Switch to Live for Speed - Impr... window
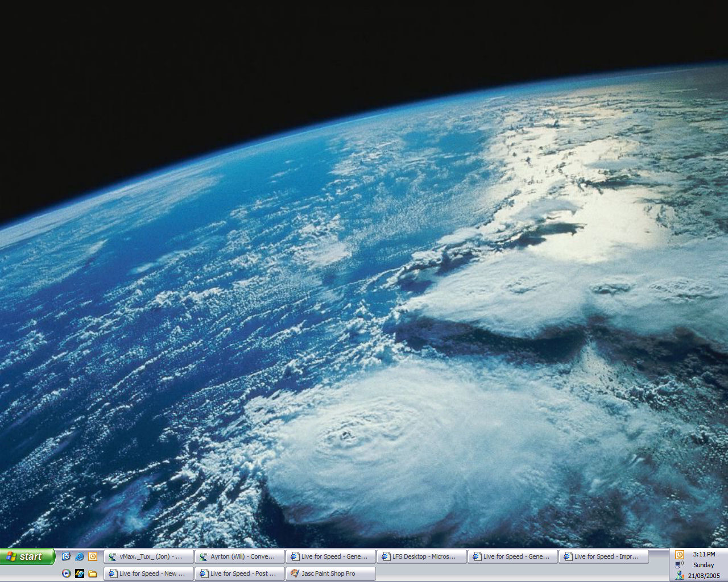The width and height of the screenshot is (728, 582). [603, 556]
